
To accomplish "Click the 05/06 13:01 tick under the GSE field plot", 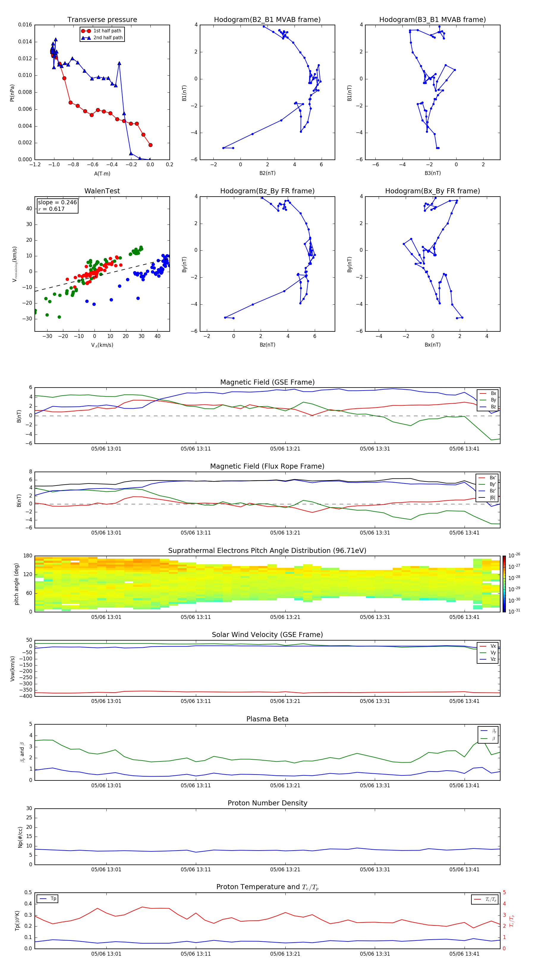I will pos(106,449).
